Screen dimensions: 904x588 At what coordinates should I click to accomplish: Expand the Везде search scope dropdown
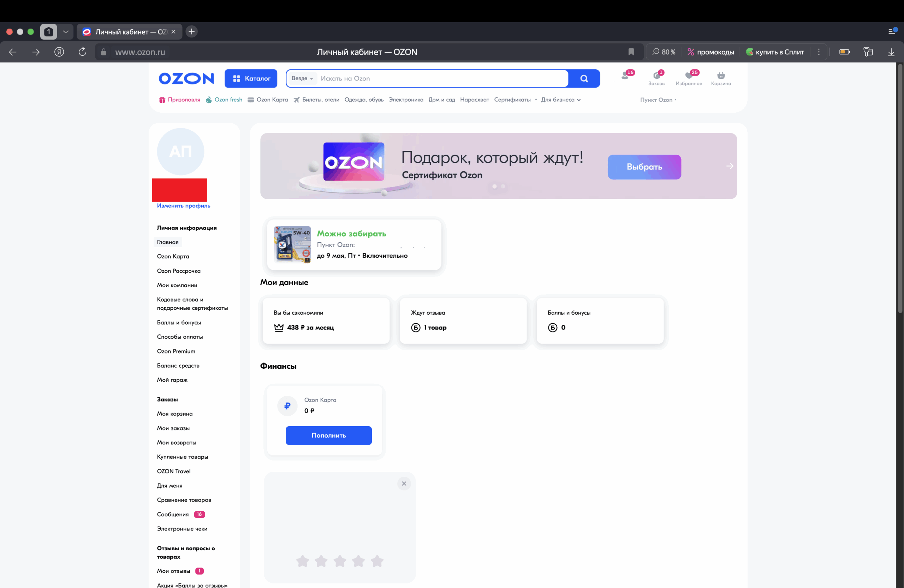point(302,78)
